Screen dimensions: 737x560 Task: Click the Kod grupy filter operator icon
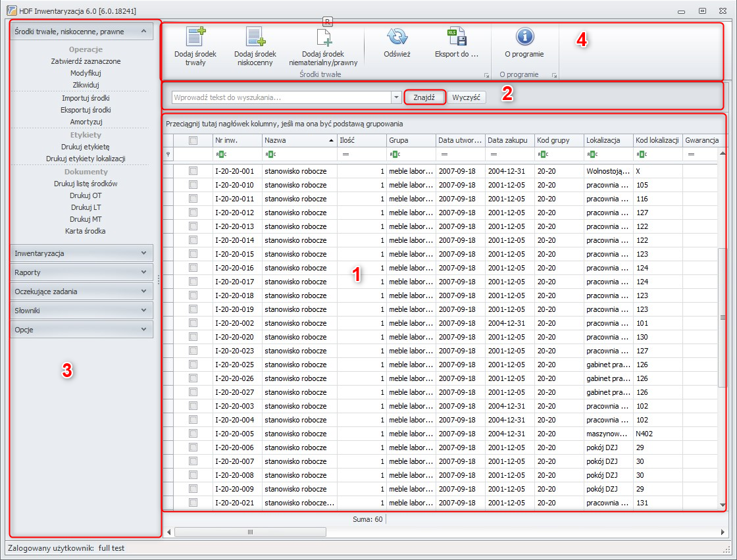[x=543, y=154]
